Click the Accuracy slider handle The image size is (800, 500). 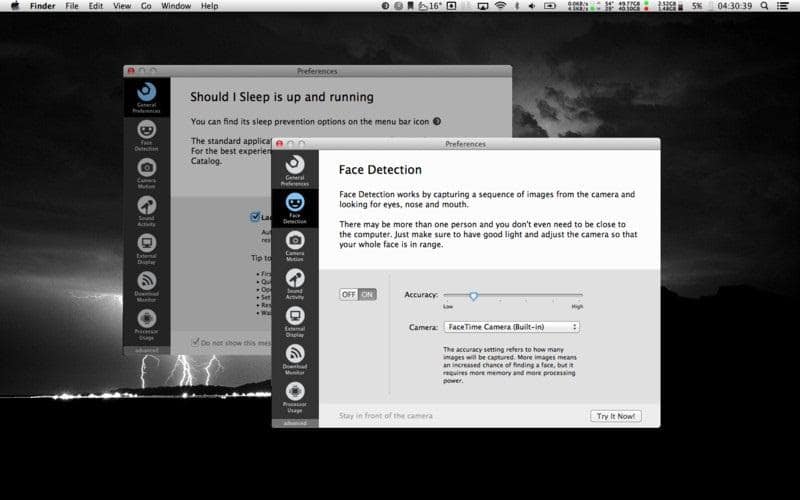point(473,296)
